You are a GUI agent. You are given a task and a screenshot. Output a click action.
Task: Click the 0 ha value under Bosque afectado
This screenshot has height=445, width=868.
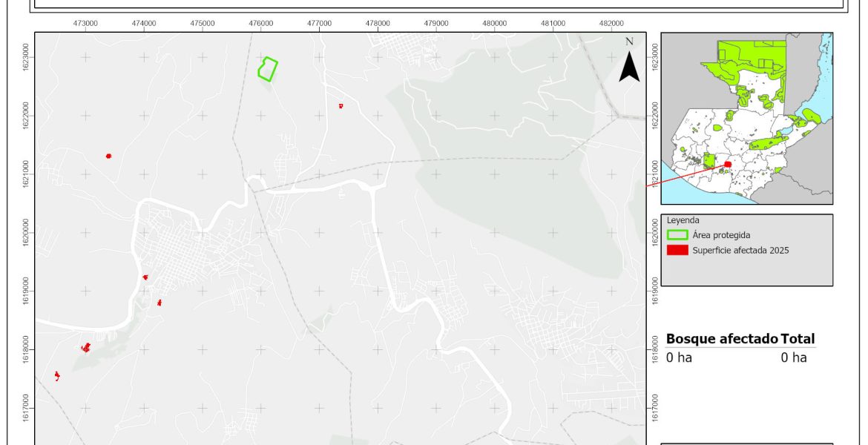(679, 357)
